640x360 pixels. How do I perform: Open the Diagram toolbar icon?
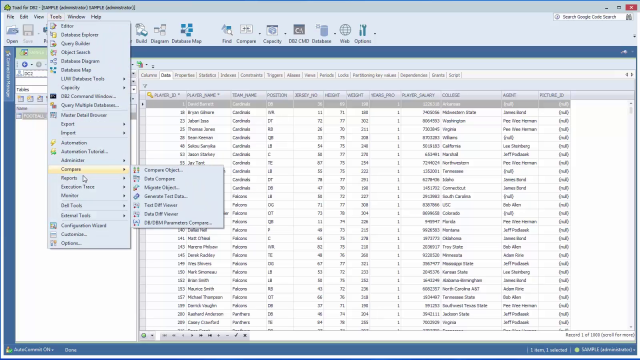coord(160,33)
